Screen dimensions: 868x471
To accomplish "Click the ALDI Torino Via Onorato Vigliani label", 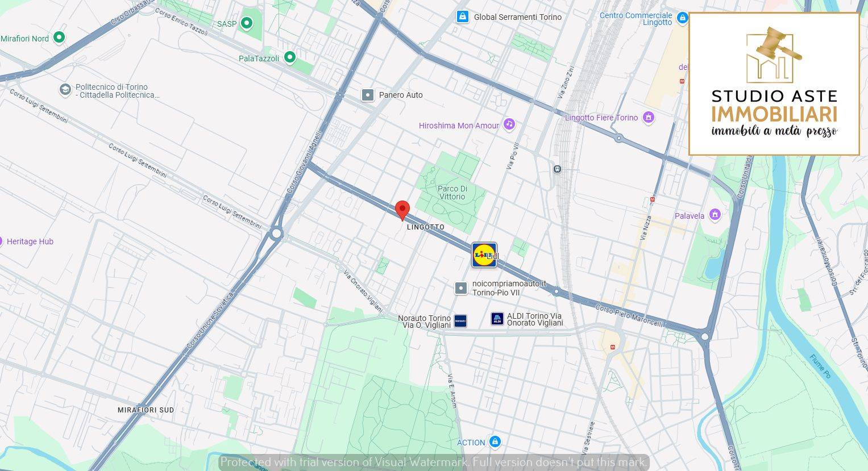I will tap(535, 319).
